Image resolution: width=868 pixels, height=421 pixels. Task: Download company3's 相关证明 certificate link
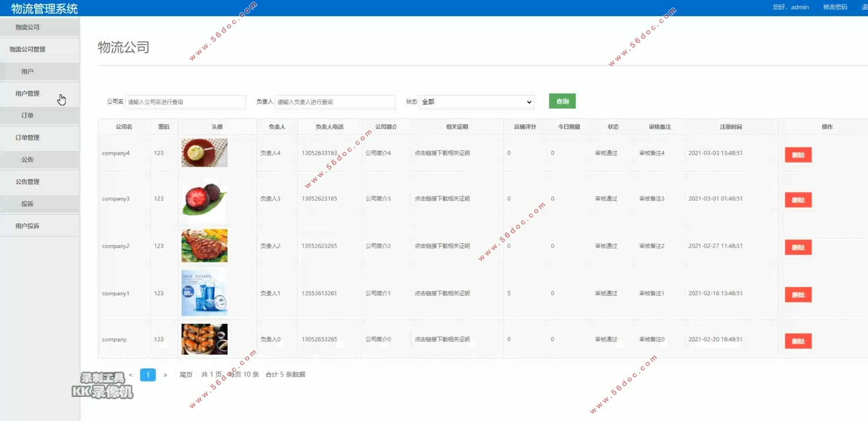pyautogui.click(x=442, y=199)
